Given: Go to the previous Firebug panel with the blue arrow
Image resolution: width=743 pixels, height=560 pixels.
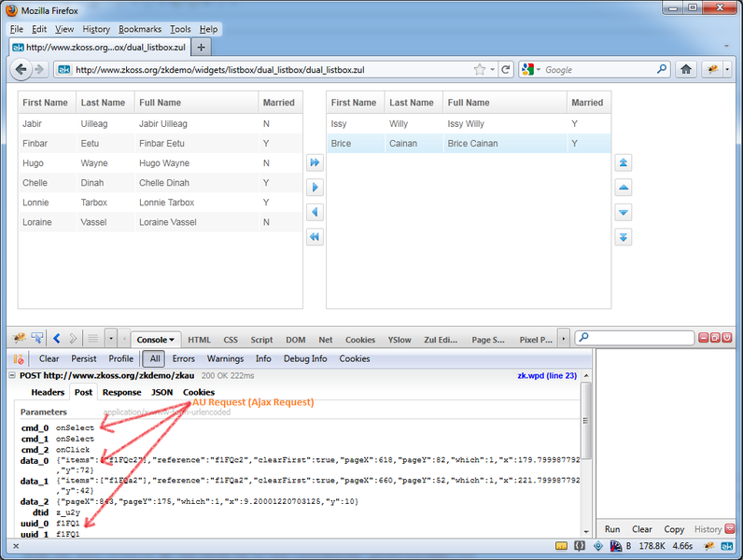Looking at the screenshot, I should pyautogui.click(x=57, y=338).
